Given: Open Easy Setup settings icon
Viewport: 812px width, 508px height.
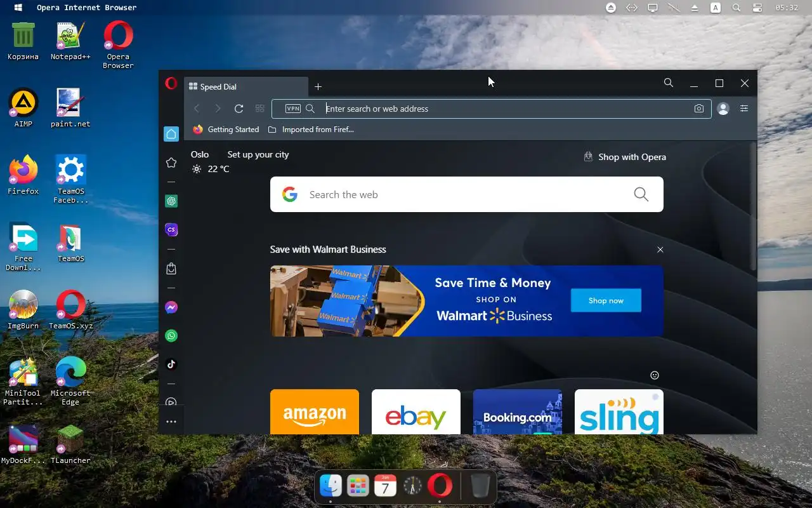Looking at the screenshot, I should pyautogui.click(x=744, y=109).
